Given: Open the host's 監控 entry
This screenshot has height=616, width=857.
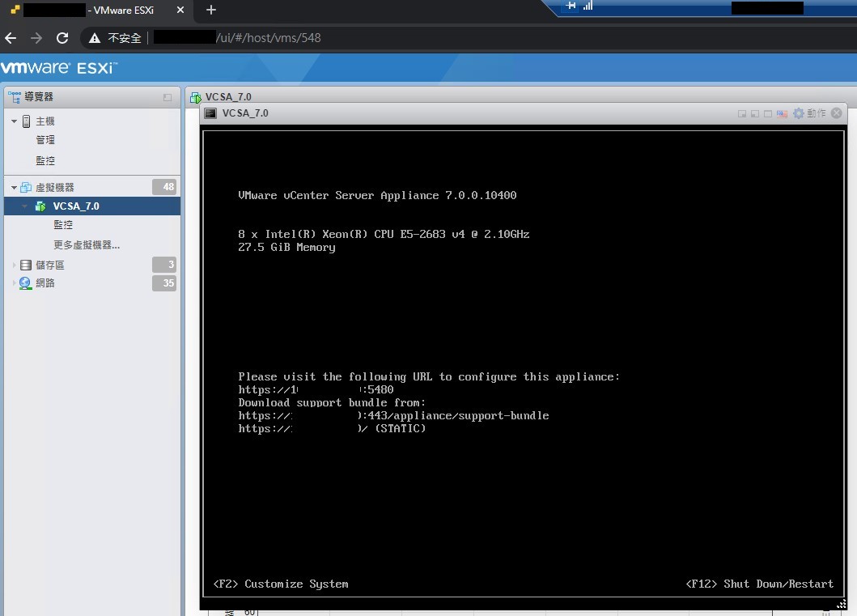Looking at the screenshot, I should point(45,161).
